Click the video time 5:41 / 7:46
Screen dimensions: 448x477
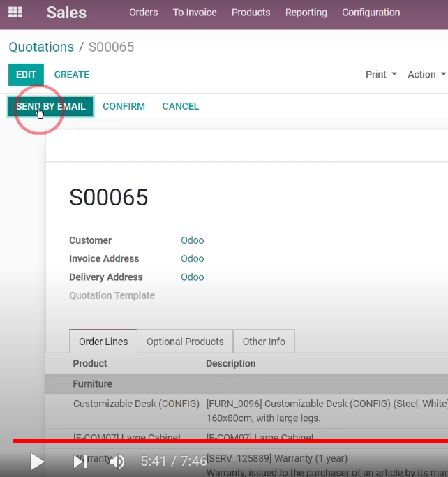[174, 462]
